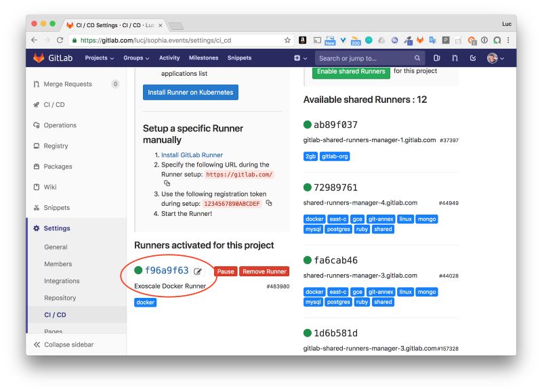Click the Wiki book icon in sidebar
Screen dimensions: 542x392
pos(37,187)
